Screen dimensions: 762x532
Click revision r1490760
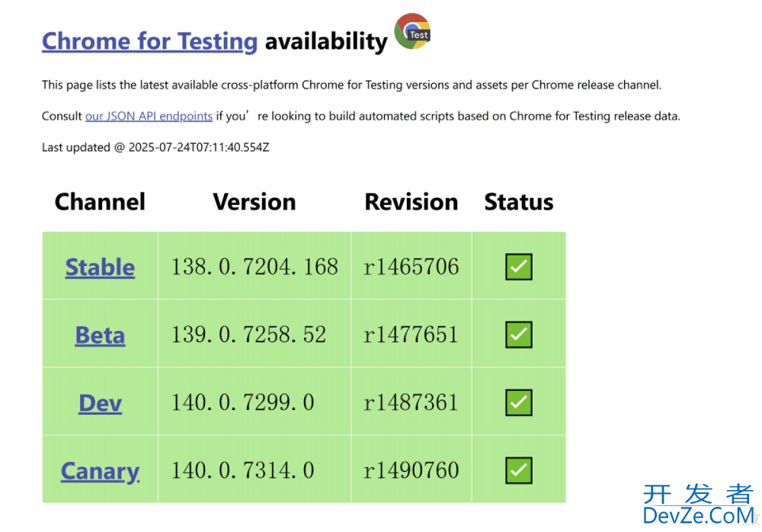(411, 470)
